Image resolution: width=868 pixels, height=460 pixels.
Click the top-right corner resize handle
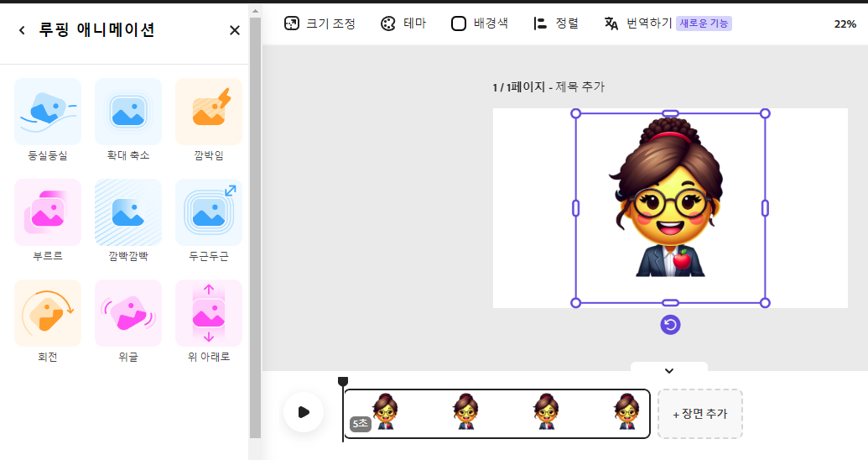(765, 113)
